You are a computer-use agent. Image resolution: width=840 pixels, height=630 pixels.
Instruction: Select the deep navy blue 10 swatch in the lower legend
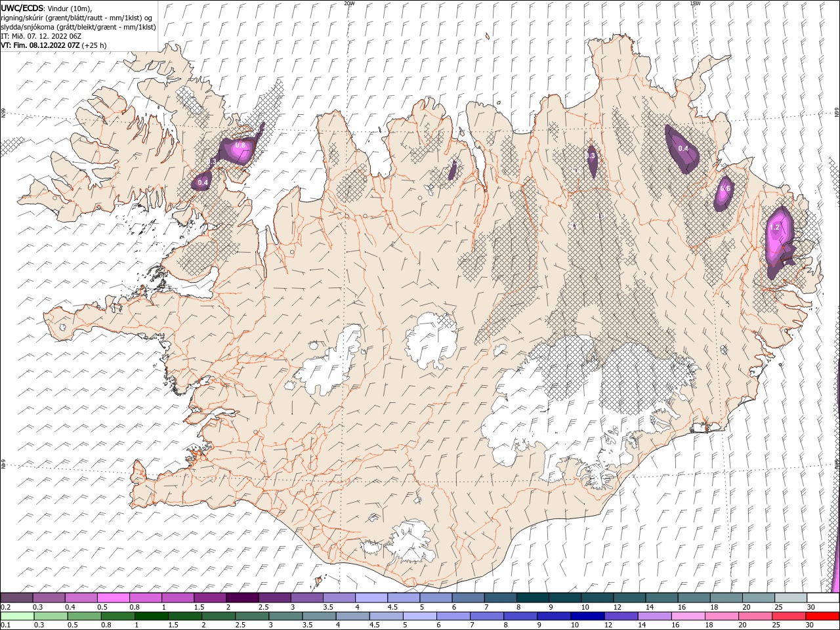(587, 616)
